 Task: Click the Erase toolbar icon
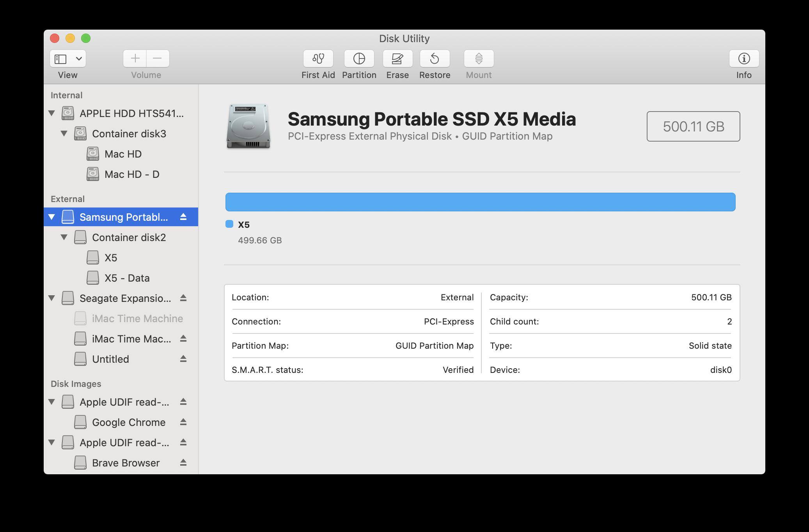[397, 59]
